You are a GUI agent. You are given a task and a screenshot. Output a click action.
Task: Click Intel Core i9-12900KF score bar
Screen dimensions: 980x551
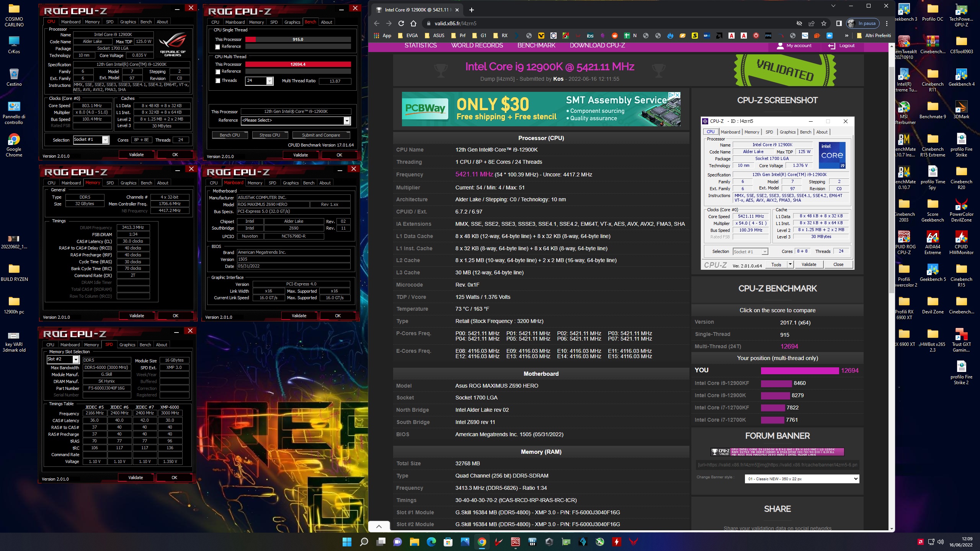point(776,383)
